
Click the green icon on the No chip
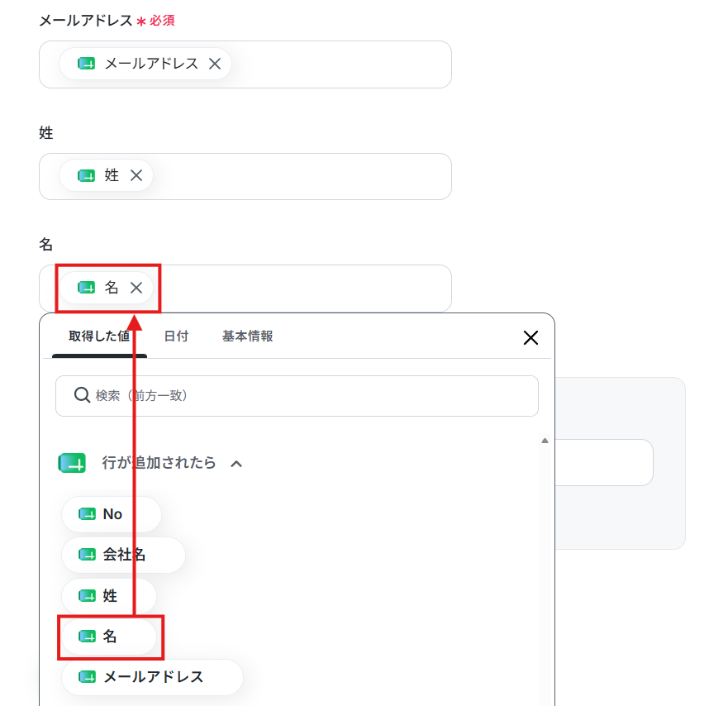88,514
